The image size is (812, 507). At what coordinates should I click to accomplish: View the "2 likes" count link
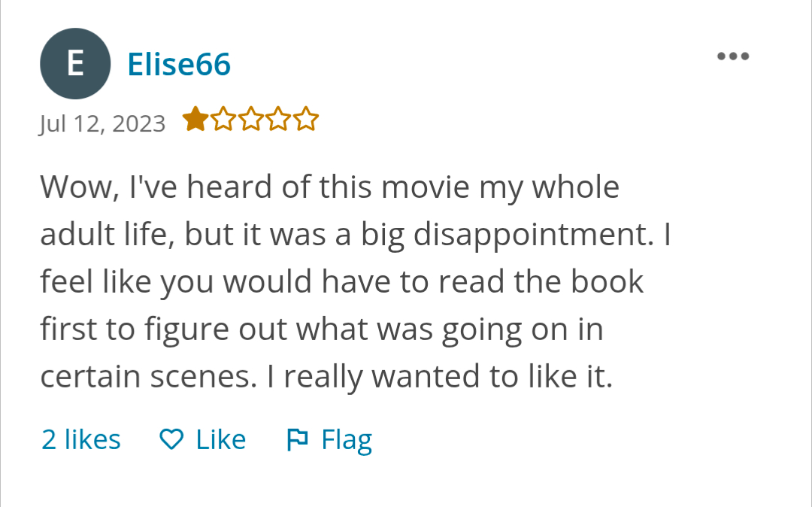[80, 439]
